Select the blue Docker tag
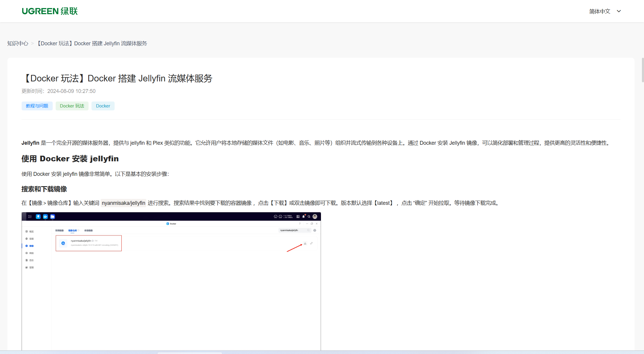This screenshot has height=354, width=644. pos(103,106)
